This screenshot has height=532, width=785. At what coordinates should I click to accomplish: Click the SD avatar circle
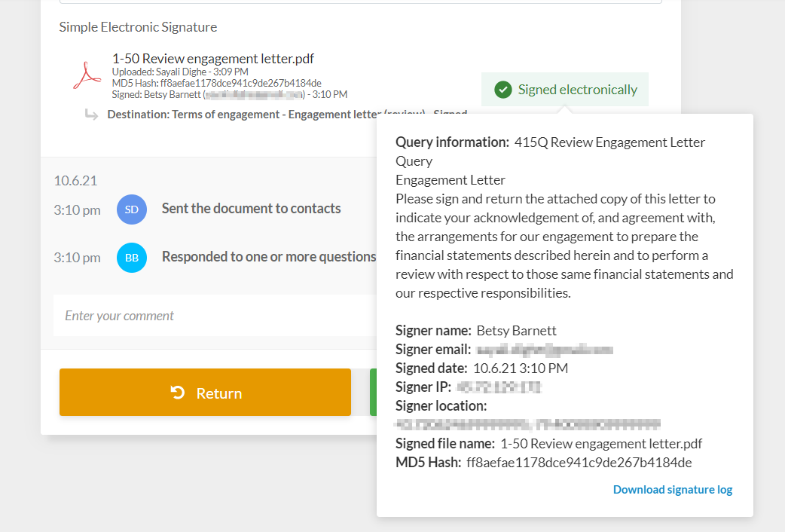click(132, 209)
